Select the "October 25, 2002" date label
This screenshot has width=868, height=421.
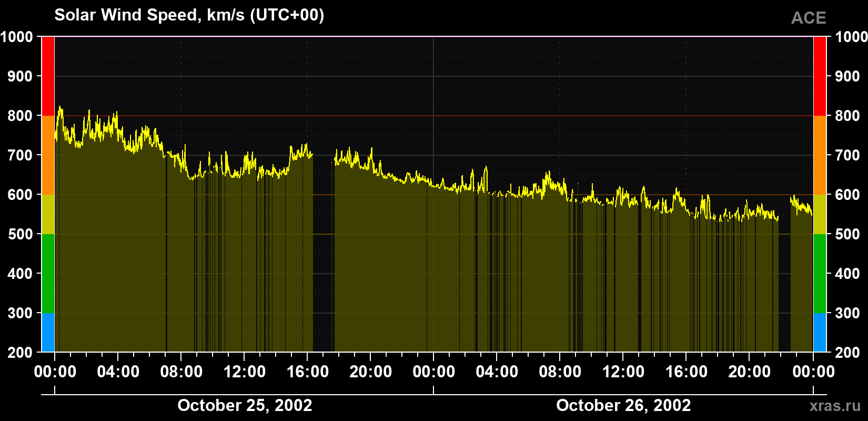click(245, 405)
